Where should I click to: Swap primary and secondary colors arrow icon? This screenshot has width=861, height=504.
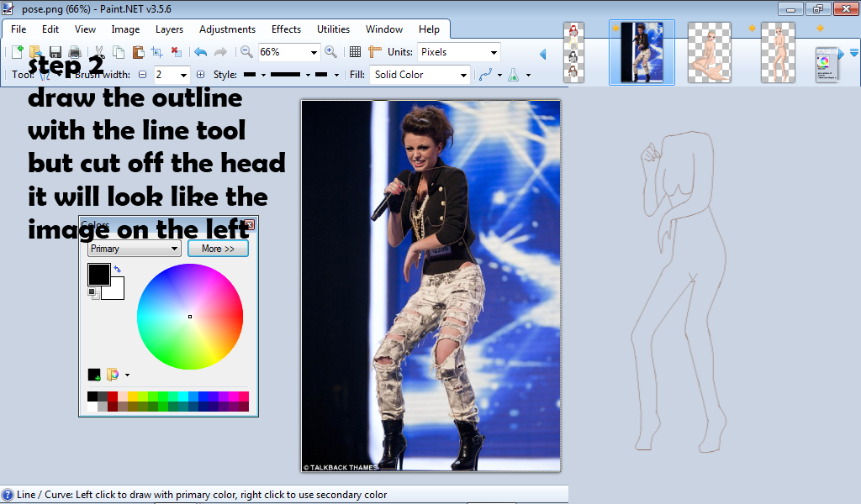pos(118,269)
